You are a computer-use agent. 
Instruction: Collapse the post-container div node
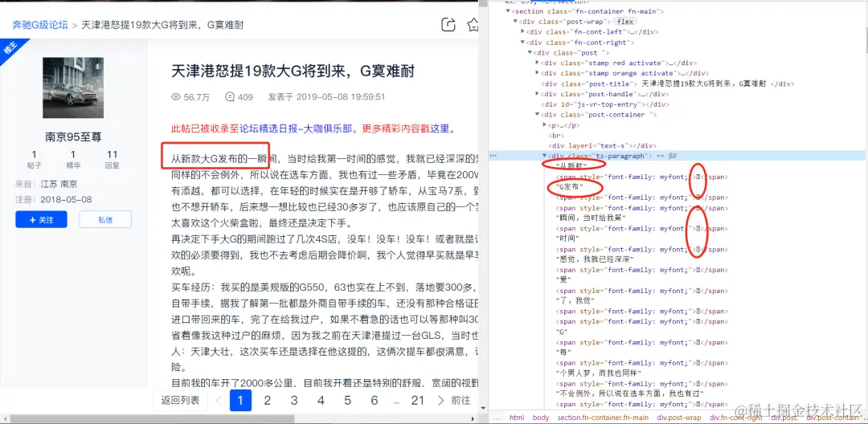tap(537, 114)
